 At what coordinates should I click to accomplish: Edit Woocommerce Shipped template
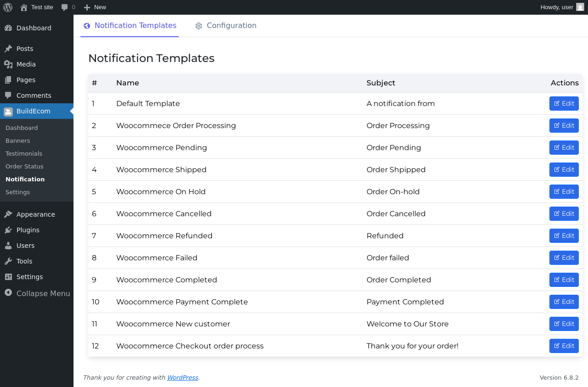tap(564, 169)
